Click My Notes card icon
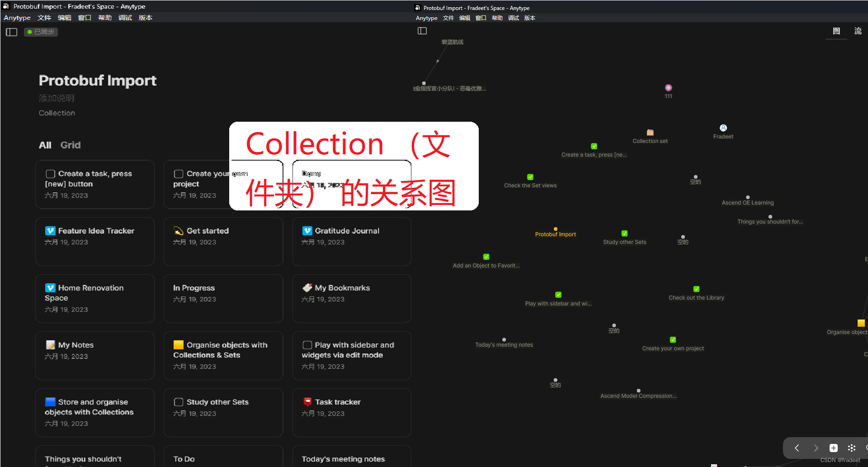The height and width of the screenshot is (467, 868). point(50,345)
